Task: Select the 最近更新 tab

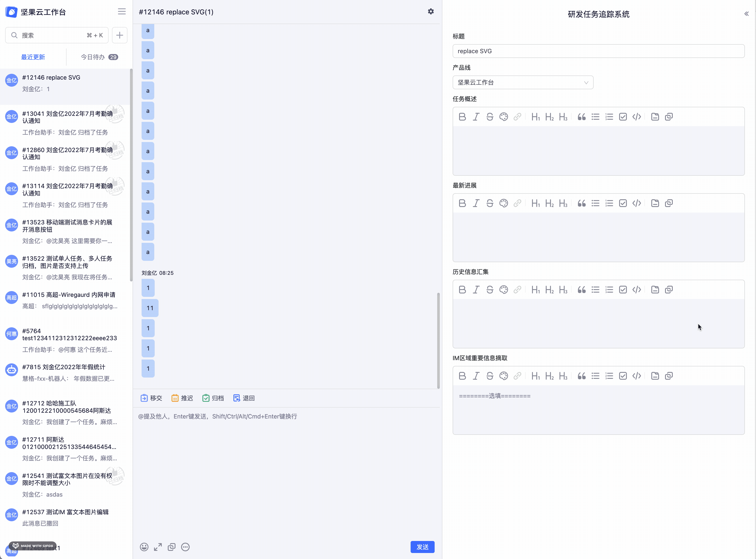Action: click(x=33, y=57)
